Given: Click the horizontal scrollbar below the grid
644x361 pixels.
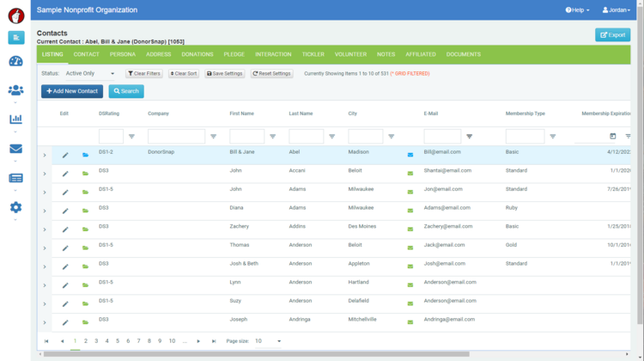Looking at the screenshot, I should point(256,354).
